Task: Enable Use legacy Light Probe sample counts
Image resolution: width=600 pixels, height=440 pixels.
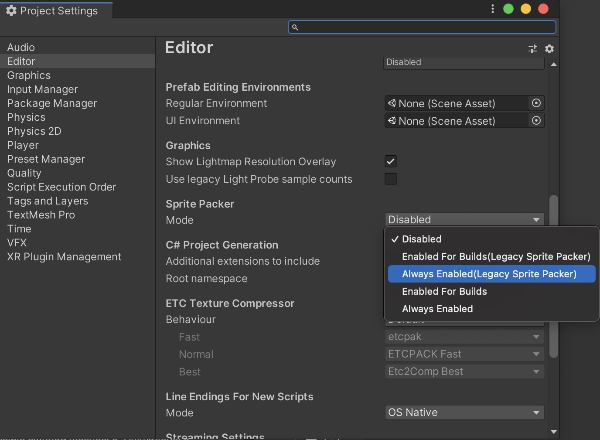Action: coord(391,179)
